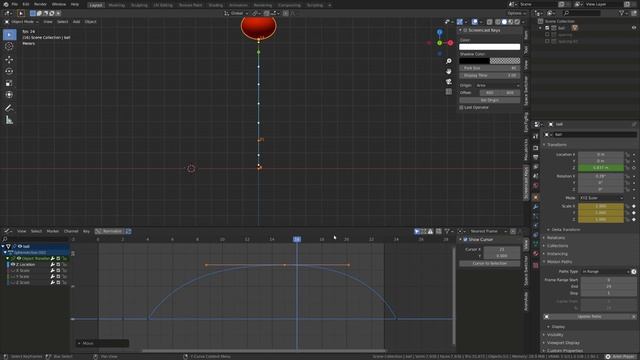Click the viewport pan hand gizmo
This screenshot has height=360, width=640.
(449, 71)
